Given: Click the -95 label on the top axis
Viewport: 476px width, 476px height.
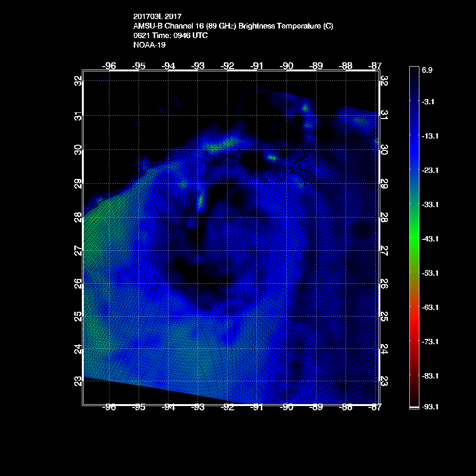Looking at the screenshot, I should point(139,66).
